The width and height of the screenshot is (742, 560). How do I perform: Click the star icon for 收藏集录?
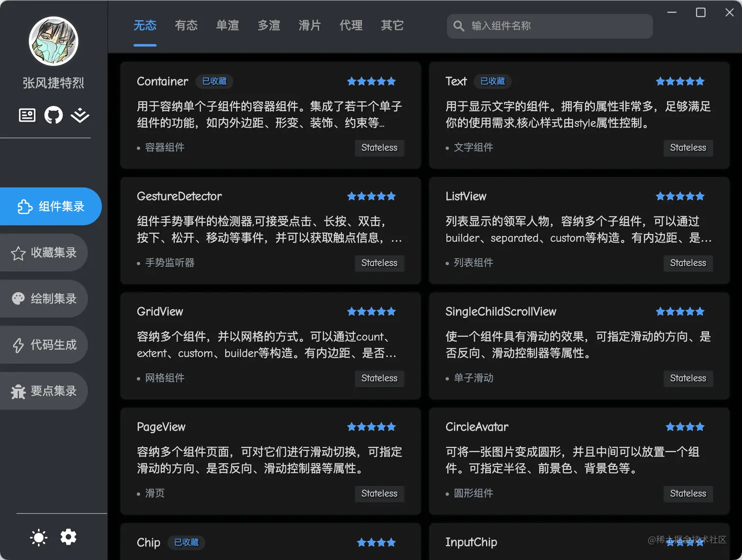[18, 253]
